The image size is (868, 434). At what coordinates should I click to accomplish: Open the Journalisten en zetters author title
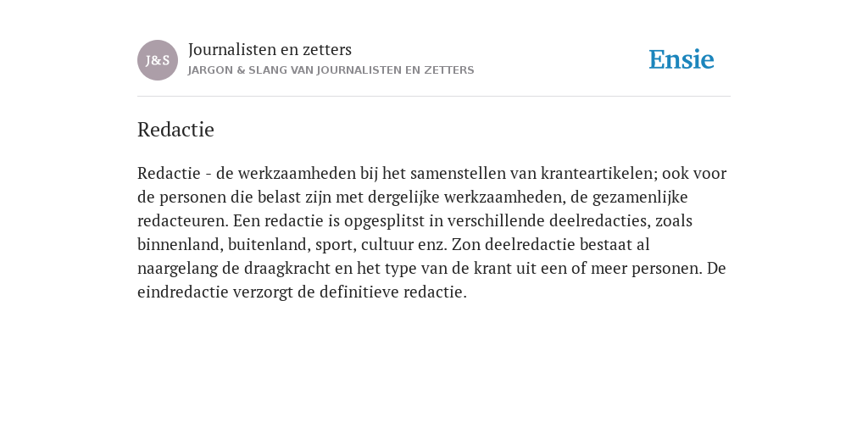coord(270,49)
